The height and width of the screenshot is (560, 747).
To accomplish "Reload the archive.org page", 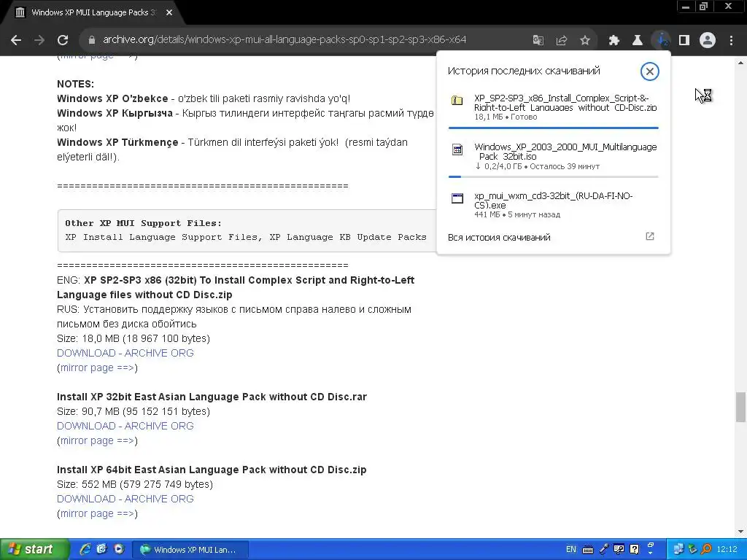I will (63, 40).
